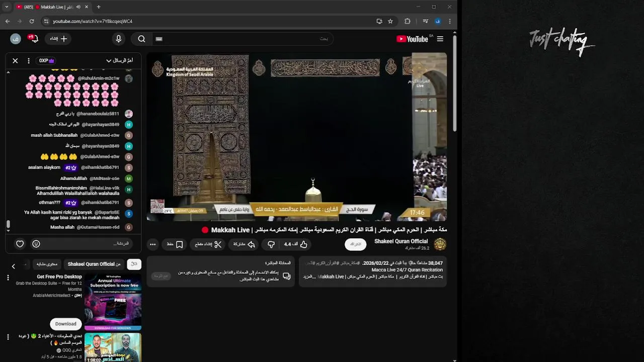
Task: Share the video
Action: coord(245,244)
